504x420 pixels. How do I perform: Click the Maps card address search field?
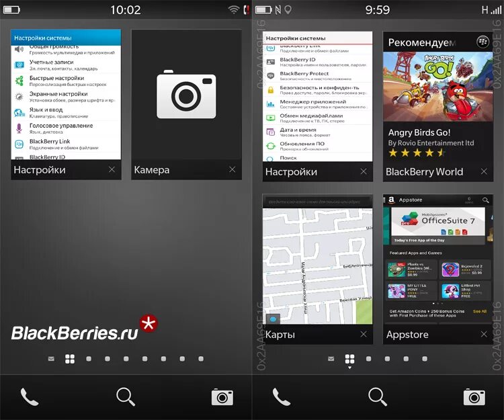pos(318,202)
